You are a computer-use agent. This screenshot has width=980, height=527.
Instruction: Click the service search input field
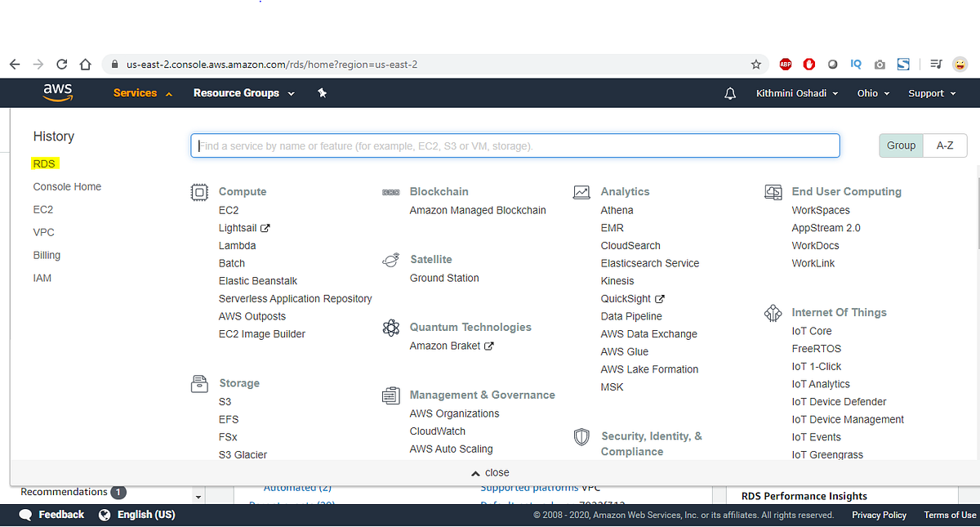(x=514, y=145)
